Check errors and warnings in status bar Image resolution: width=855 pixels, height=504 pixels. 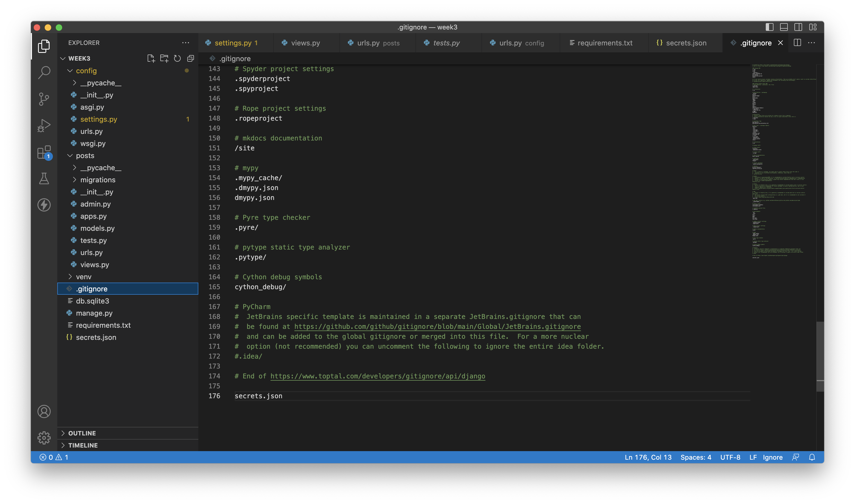click(54, 457)
